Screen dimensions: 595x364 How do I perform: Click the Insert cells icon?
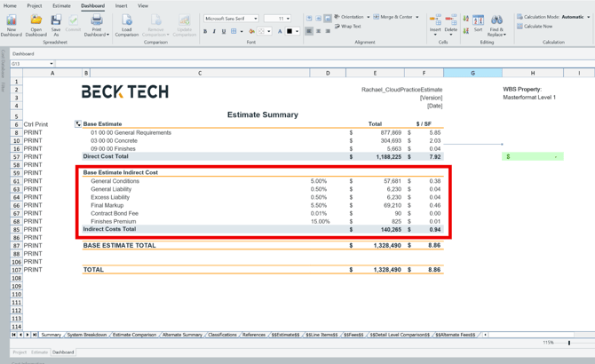click(x=435, y=20)
